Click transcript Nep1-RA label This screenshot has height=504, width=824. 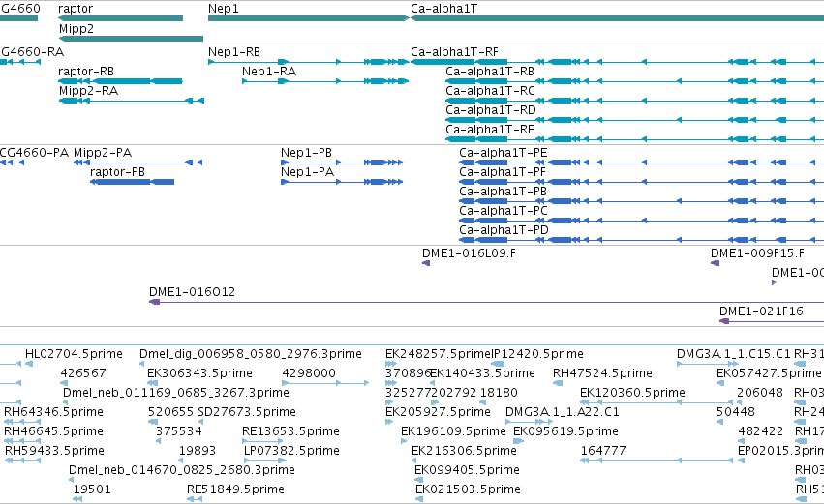pos(268,71)
